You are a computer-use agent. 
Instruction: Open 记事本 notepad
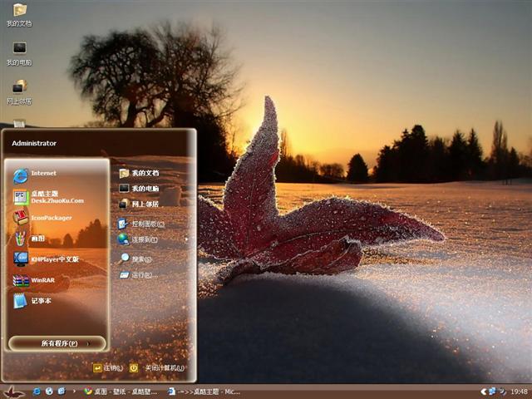tap(32, 301)
